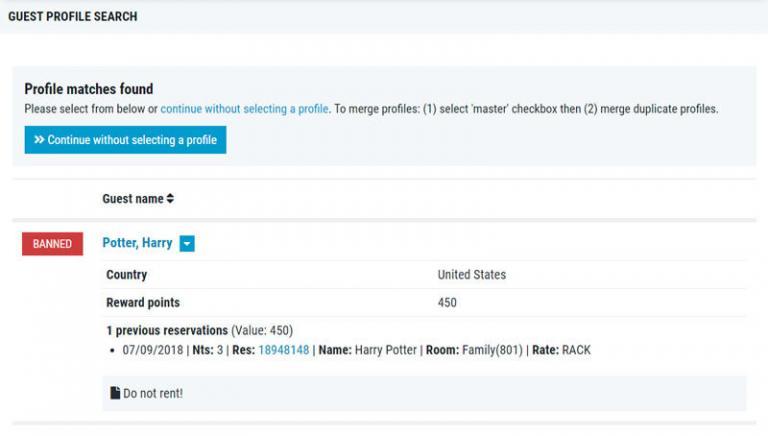Select the Reward points row label
The height and width of the screenshot is (436, 768).
(x=143, y=303)
